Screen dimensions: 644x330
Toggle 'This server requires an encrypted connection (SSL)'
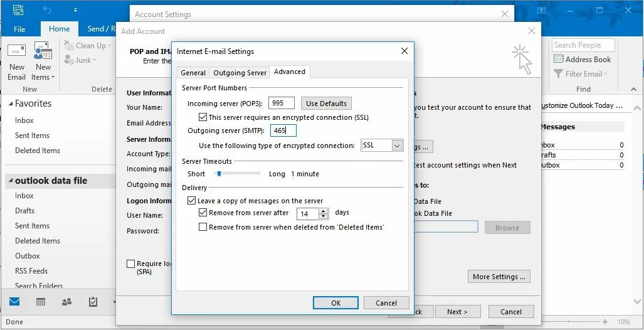[x=203, y=117]
